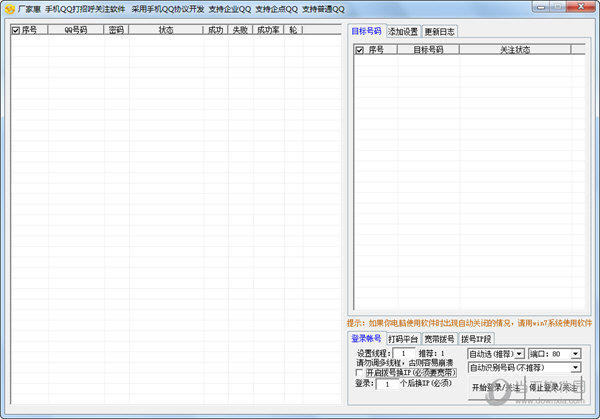
Task: Select the 目标号码 tab
Action: coord(366,31)
